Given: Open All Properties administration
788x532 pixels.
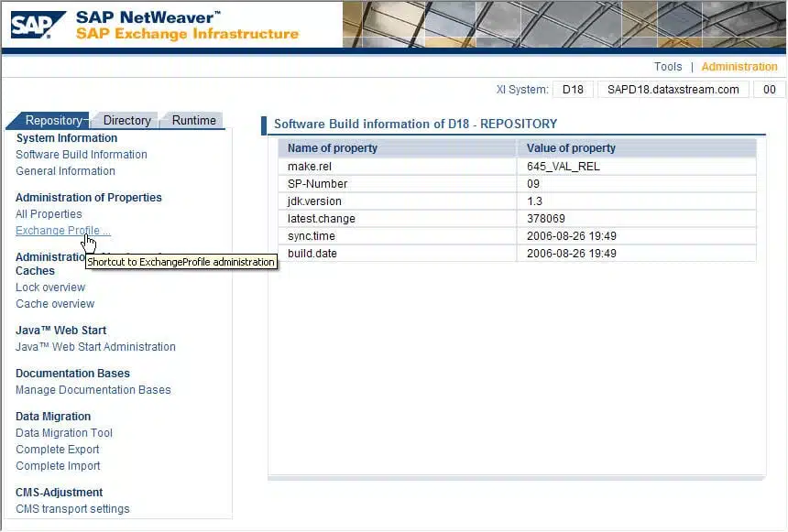Looking at the screenshot, I should (49, 213).
